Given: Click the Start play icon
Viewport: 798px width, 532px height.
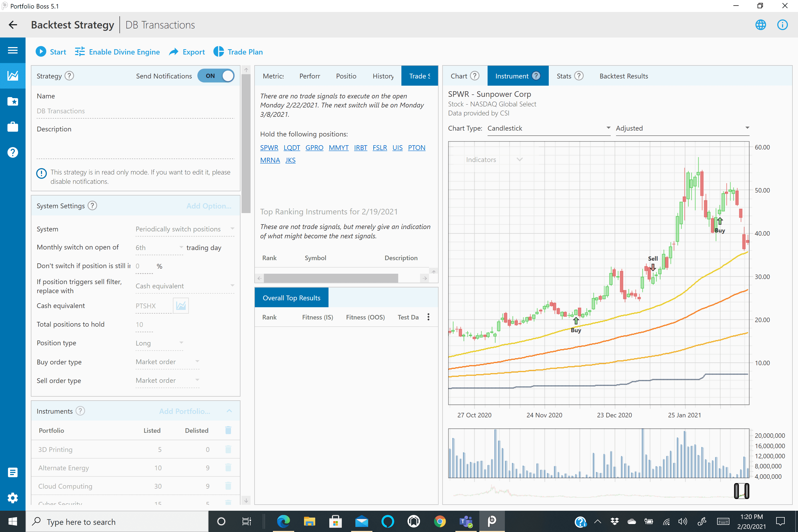Looking at the screenshot, I should pyautogui.click(x=41, y=52).
